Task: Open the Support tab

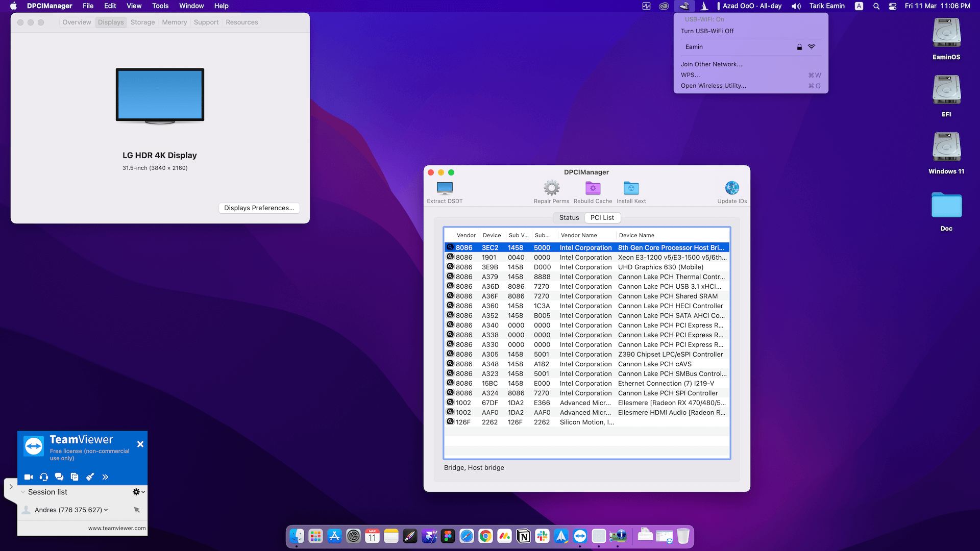Action: click(x=206, y=22)
